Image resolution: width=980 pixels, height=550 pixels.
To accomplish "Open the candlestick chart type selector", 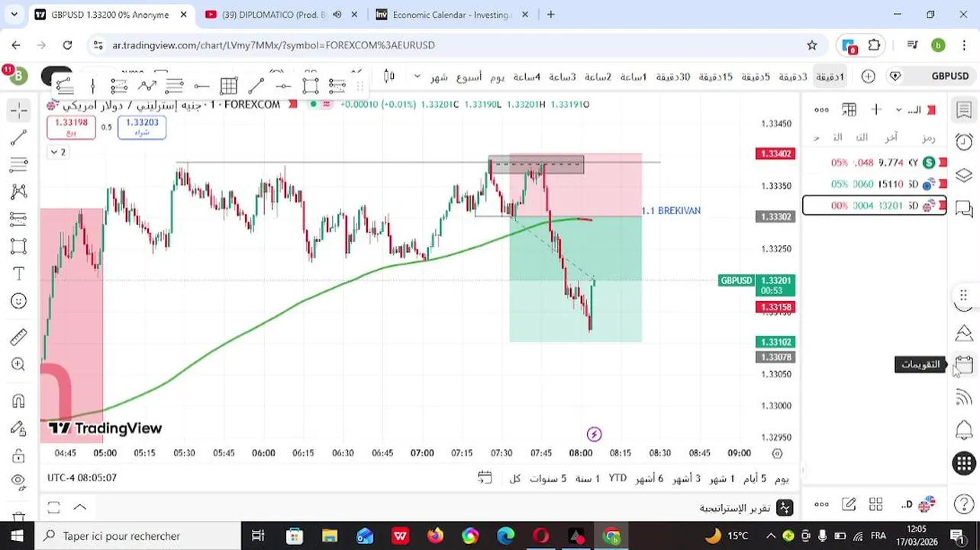I will click(x=389, y=76).
